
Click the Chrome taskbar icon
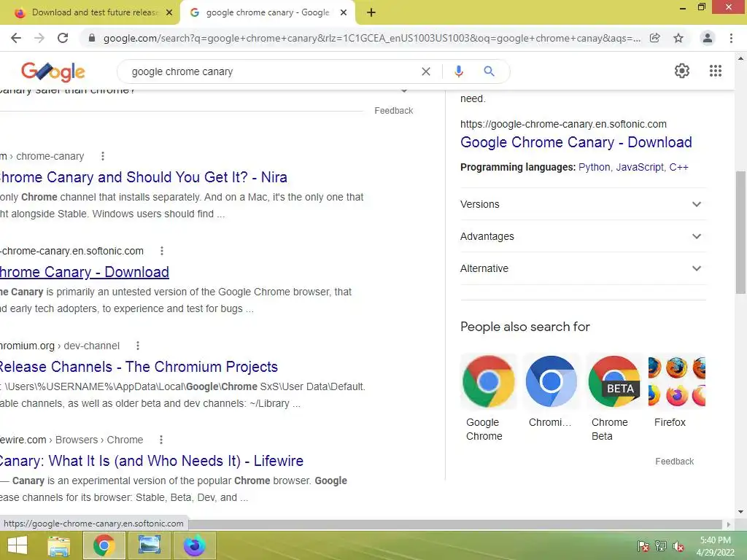104,545
